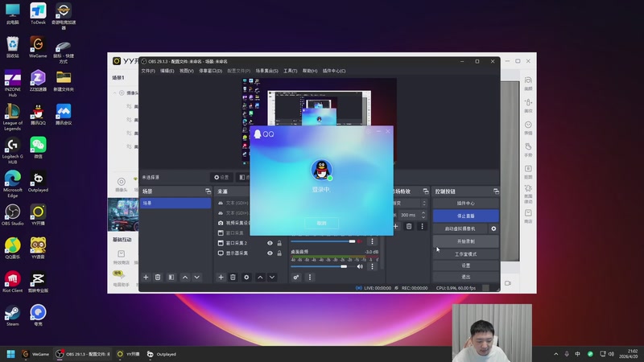
Task: Open WeGame from the Windows taskbar
Action: click(34, 354)
